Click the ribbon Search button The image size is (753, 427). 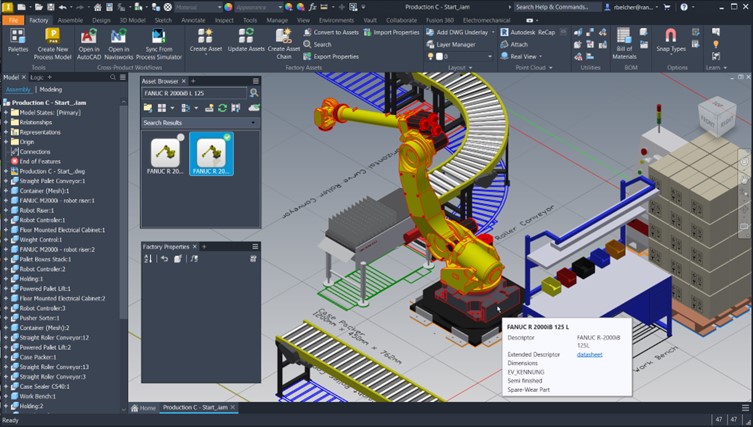[317, 44]
